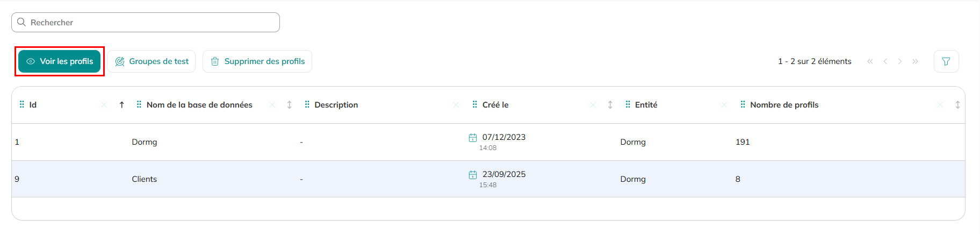Remove the Id column with X
Image resolution: width=980 pixels, height=234 pixels.
(x=104, y=105)
